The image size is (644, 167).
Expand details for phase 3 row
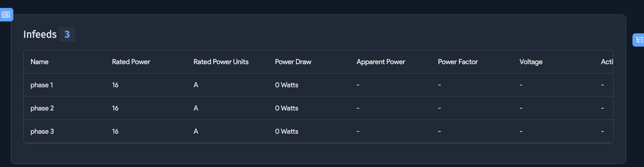pyautogui.click(x=42, y=131)
